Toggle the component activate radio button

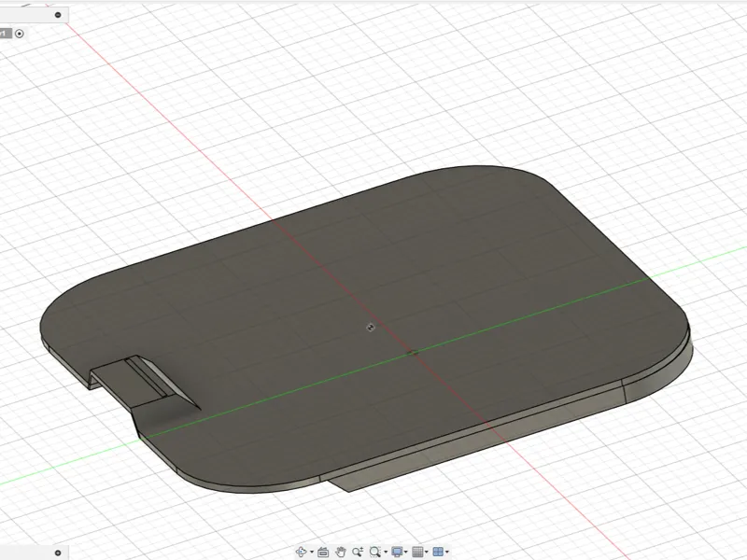click(x=19, y=34)
